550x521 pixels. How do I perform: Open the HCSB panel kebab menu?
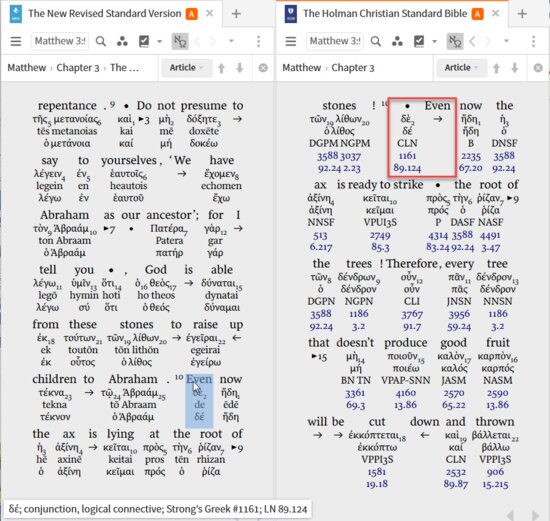tap(534, 41)
